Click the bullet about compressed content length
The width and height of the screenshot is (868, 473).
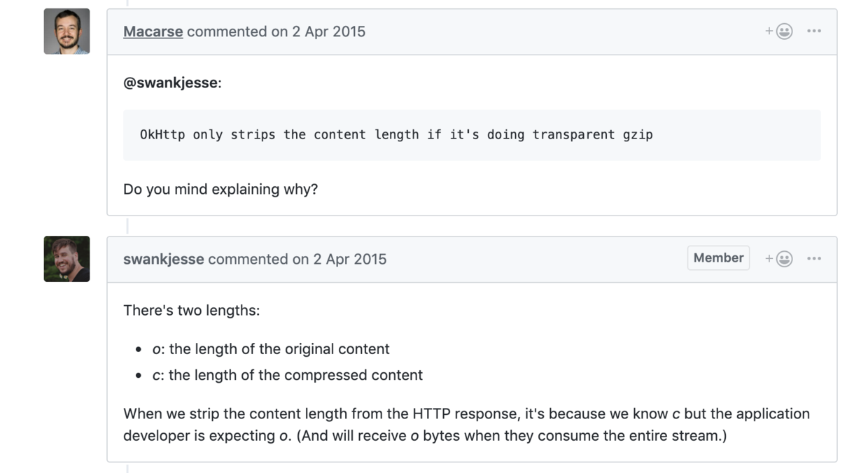288,375
